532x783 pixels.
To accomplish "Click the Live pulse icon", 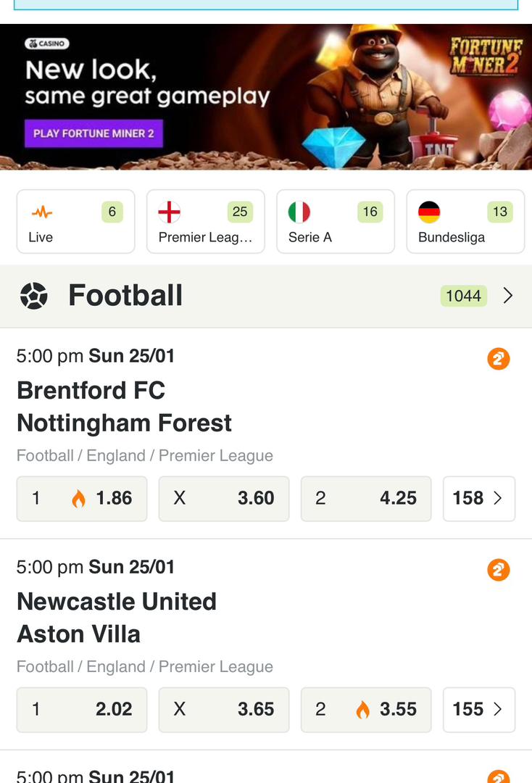I will [41, 212].
